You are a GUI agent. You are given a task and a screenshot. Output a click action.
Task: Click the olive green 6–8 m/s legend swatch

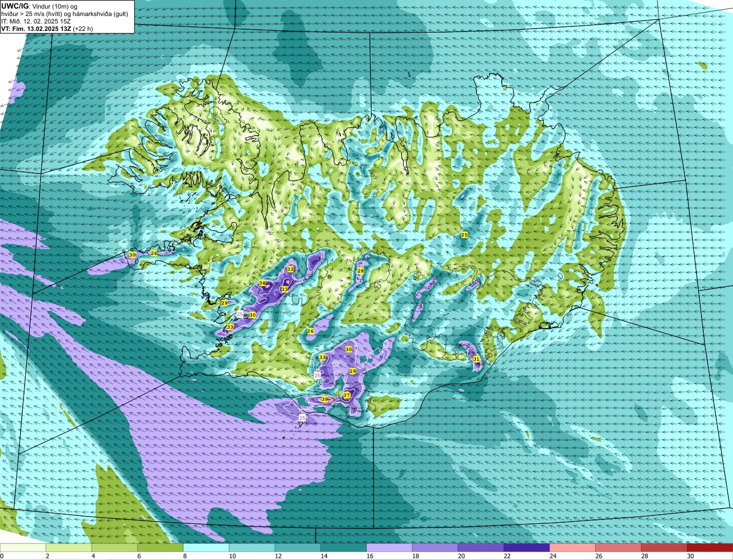coord(160,548)
